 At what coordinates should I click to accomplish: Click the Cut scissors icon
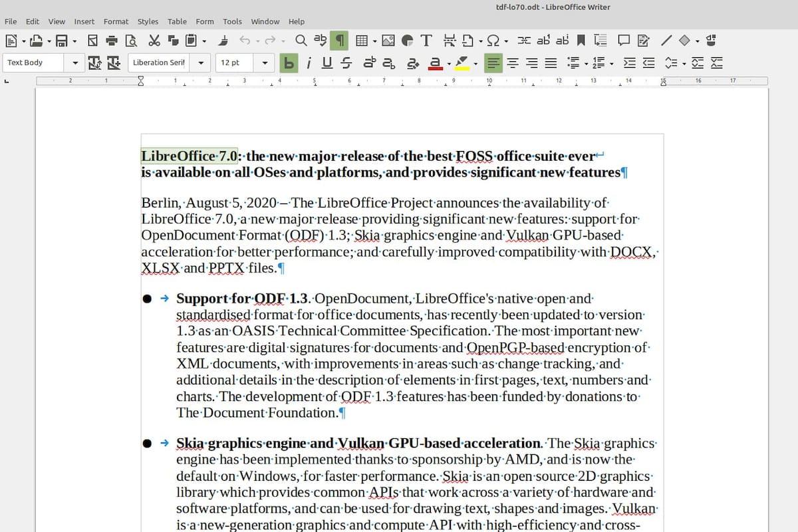(x=154, y=41)
